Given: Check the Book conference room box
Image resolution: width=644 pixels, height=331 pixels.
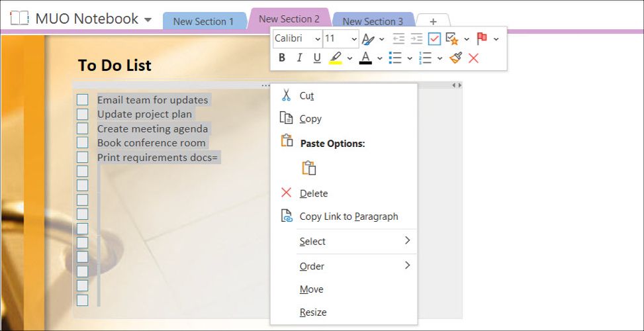Looking at the screenshot, I should pos(83,143).
